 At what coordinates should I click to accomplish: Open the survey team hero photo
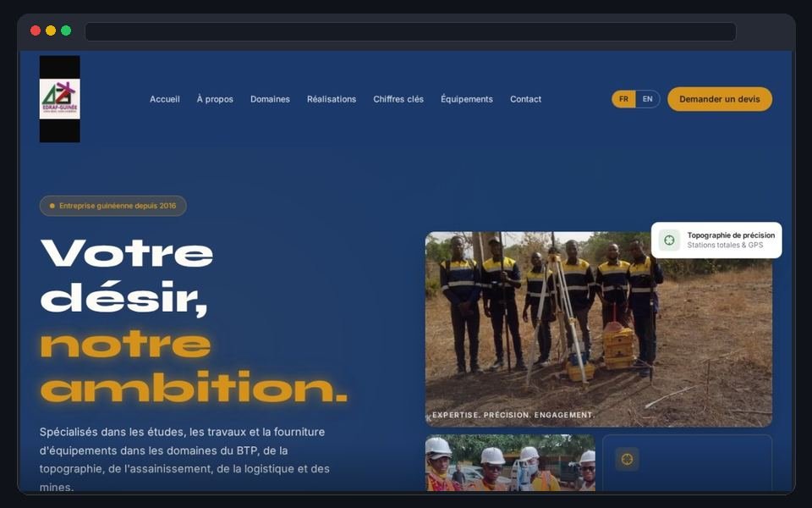pos(599,329)
